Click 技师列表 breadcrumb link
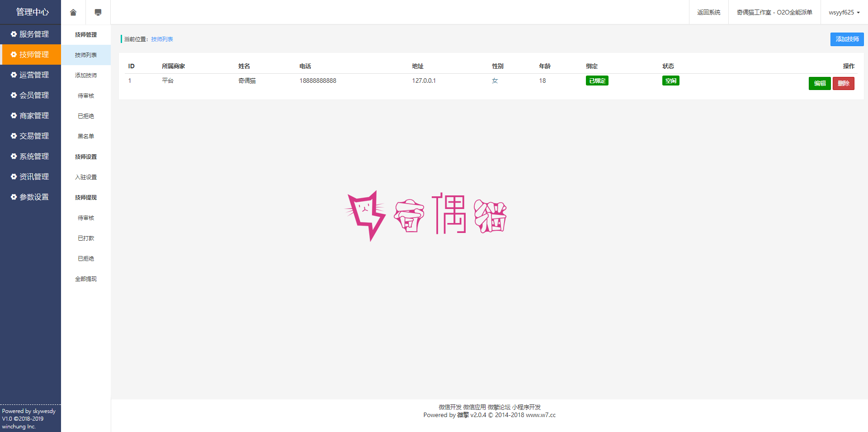The width and height of the screenshot is (868, 432). coord(162,39)
